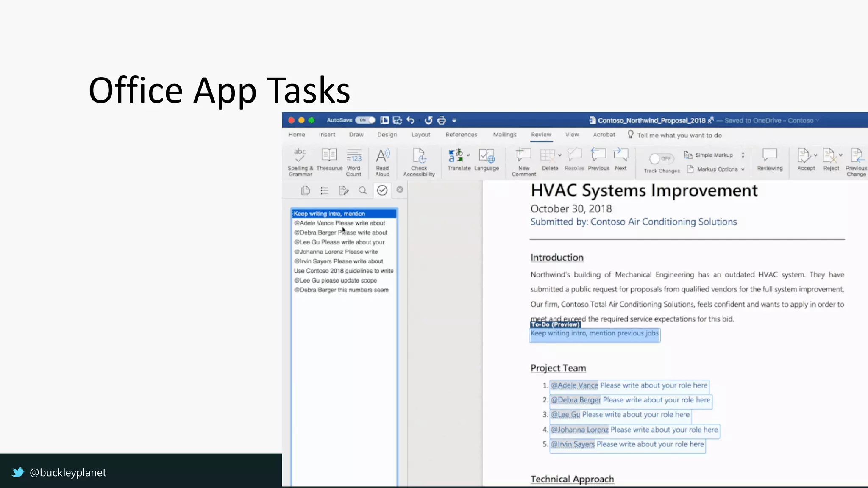868x488 pixels.
Task: Select 'Use Contoso 2018 guidelines to write' item
Action: click(344, 271)
